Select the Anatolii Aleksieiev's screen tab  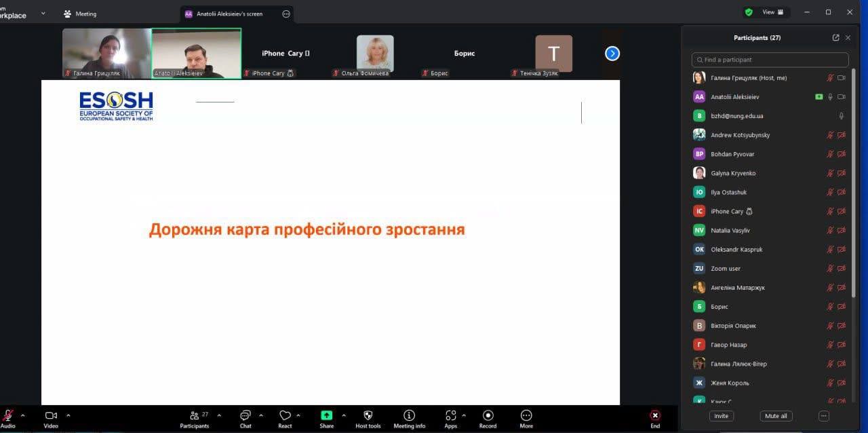pos(229,14)
